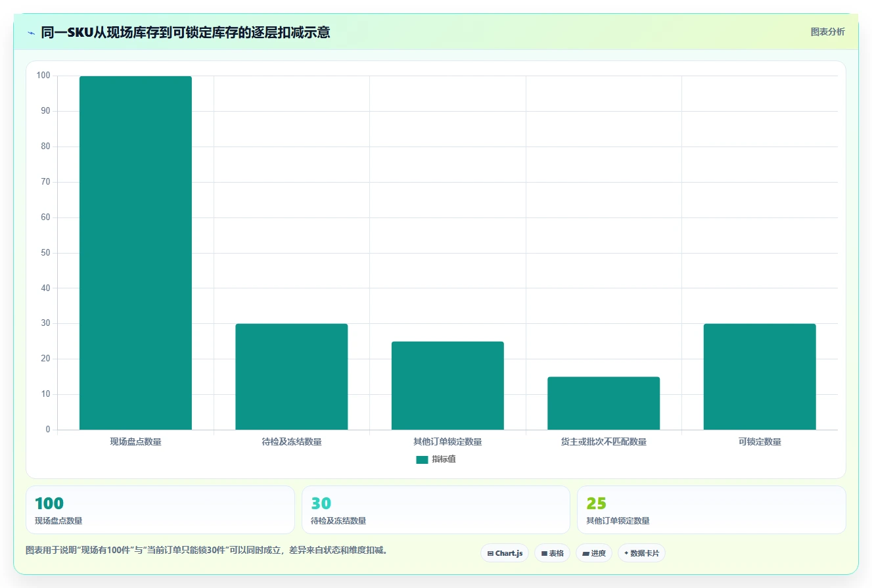
Task: Click the Chart.js pill tag
Action: pos(505,553)
